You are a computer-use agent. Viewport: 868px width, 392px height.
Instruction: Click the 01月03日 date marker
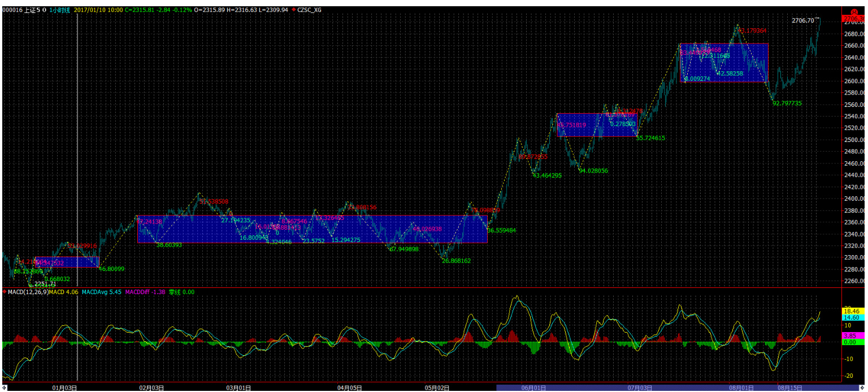click(x=64, y=388)
